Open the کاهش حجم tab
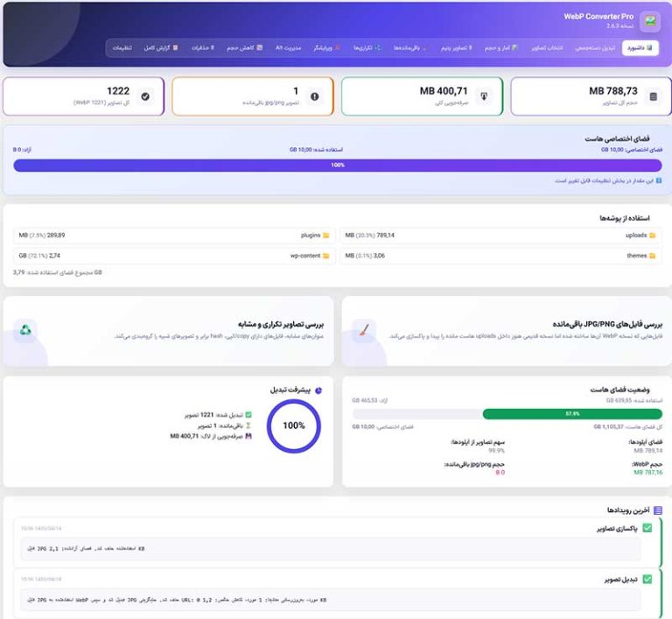 coord(244,48)
